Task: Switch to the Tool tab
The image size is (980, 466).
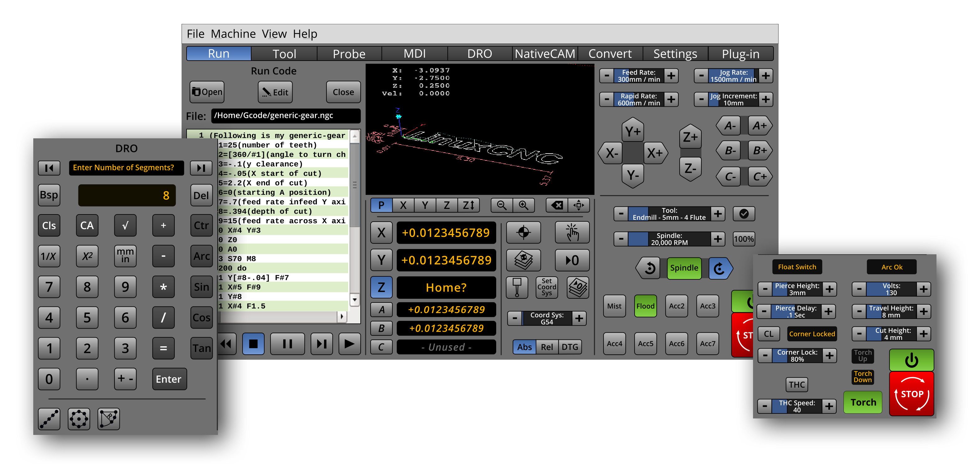Action: pos(284,54)
